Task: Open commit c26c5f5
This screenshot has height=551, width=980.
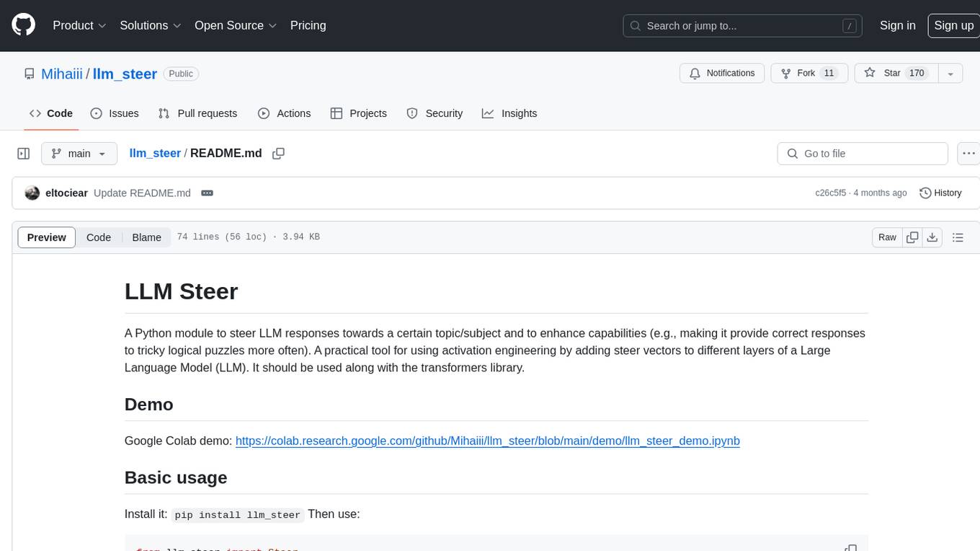Action: pos(831,193)
